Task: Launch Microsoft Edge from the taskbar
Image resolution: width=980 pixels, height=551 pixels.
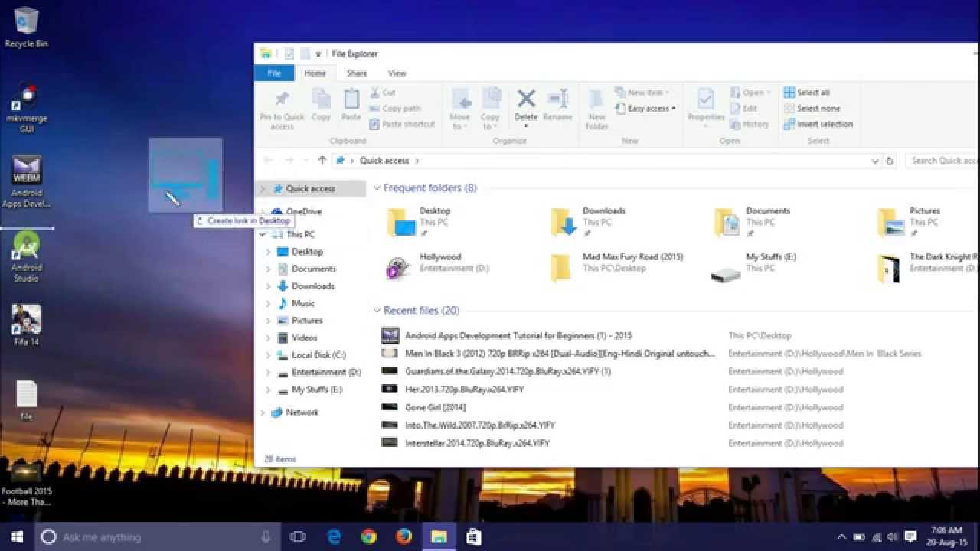Action: pyautogui.click(x=334, y=536)
